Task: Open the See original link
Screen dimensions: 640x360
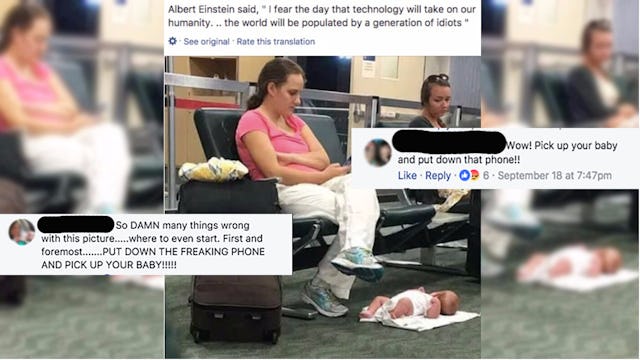Action: [206, 42]
